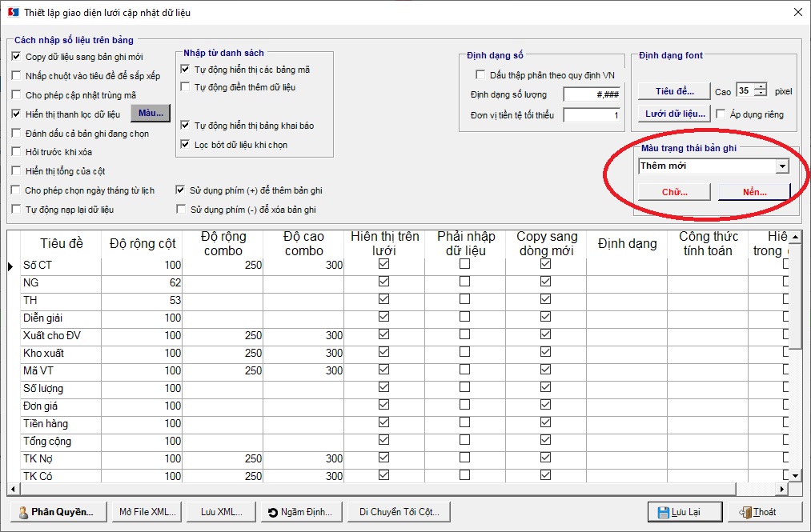Click grid horizontal scrollbar left arrow
811x532 pixels.
pyautogui.click(x=13, y=489)
